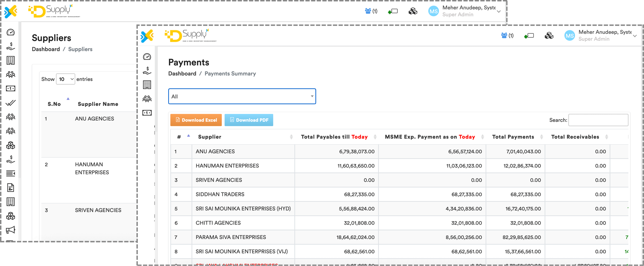Open dashboard gauge icon in Payments window sidebar
This screenshot has width=644, height=266.
[x=147, y=57]
